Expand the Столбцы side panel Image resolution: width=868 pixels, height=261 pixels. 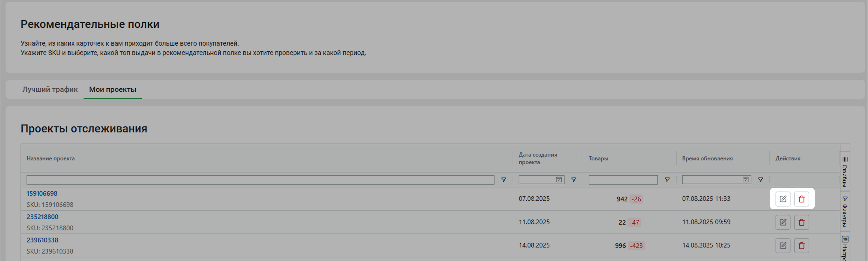click(x=844, y=172)
